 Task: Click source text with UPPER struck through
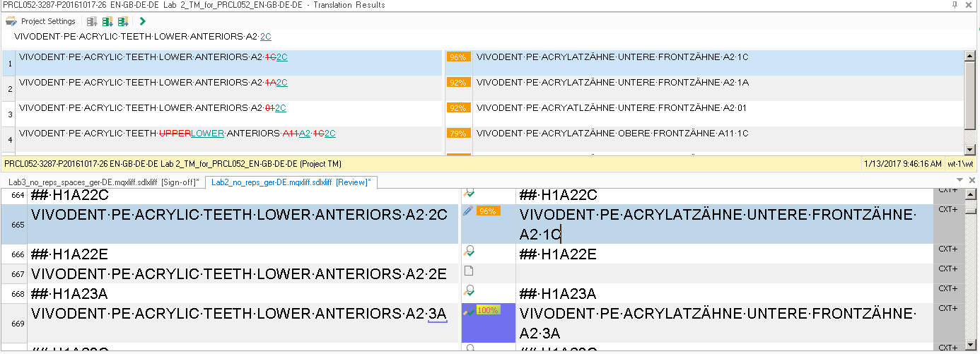(177, 134)
